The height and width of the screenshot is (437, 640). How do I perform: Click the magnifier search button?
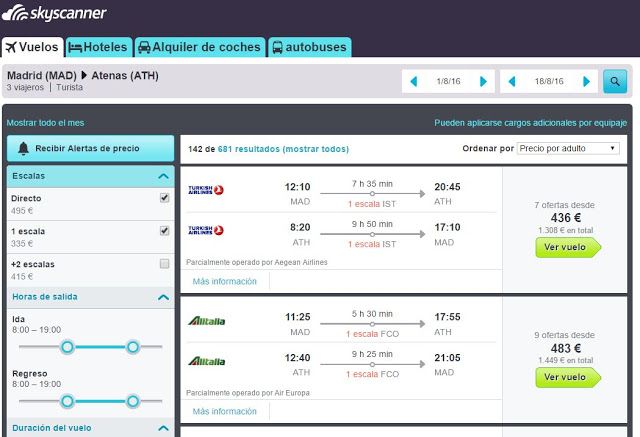pyautogui.click(x=615, y=82)
